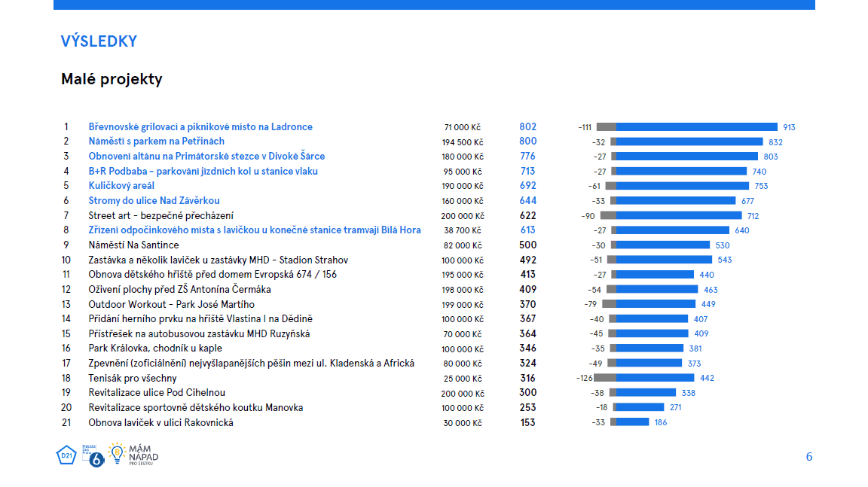Viewport: 868px width, 487px height.
Task: Click 'B+R Podbaba' bicycle parking project
Action: (x=203, y=172)
